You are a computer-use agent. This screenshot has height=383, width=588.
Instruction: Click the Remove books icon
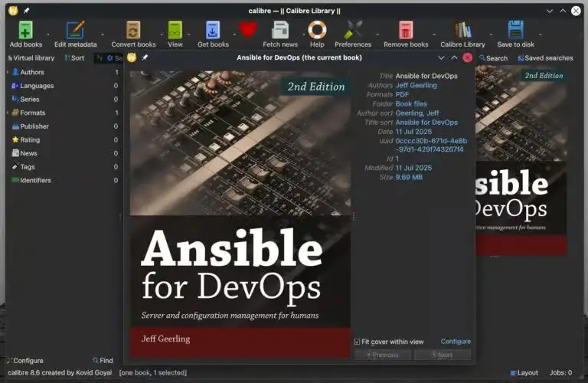point(405,30)
